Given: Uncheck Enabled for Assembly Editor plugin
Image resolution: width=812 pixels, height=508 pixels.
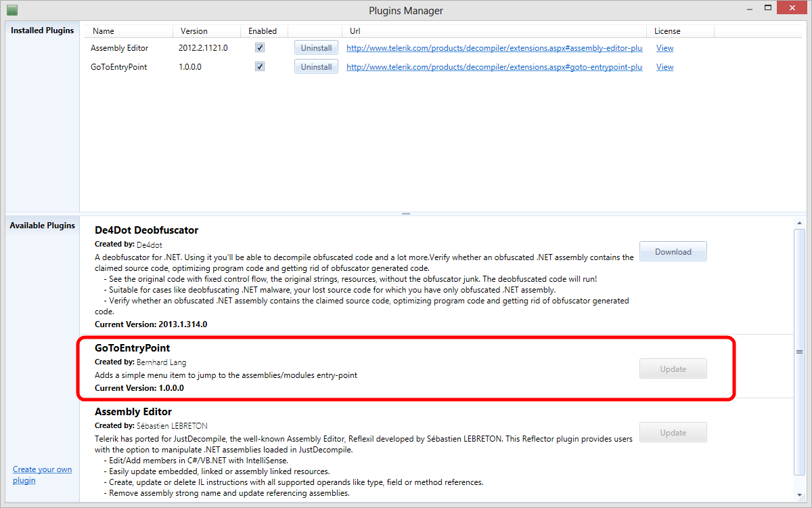Looking at the screenshot, I should (260, 48).
